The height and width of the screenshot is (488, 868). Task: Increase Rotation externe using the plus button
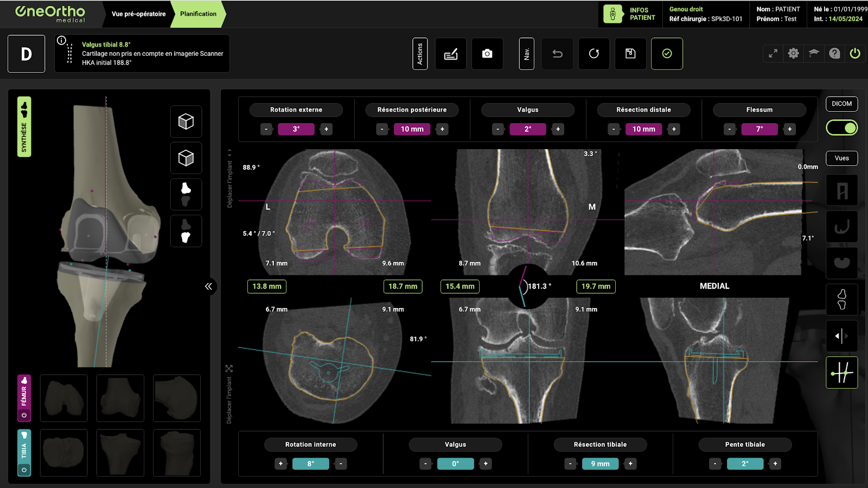(x=326, y=129)
